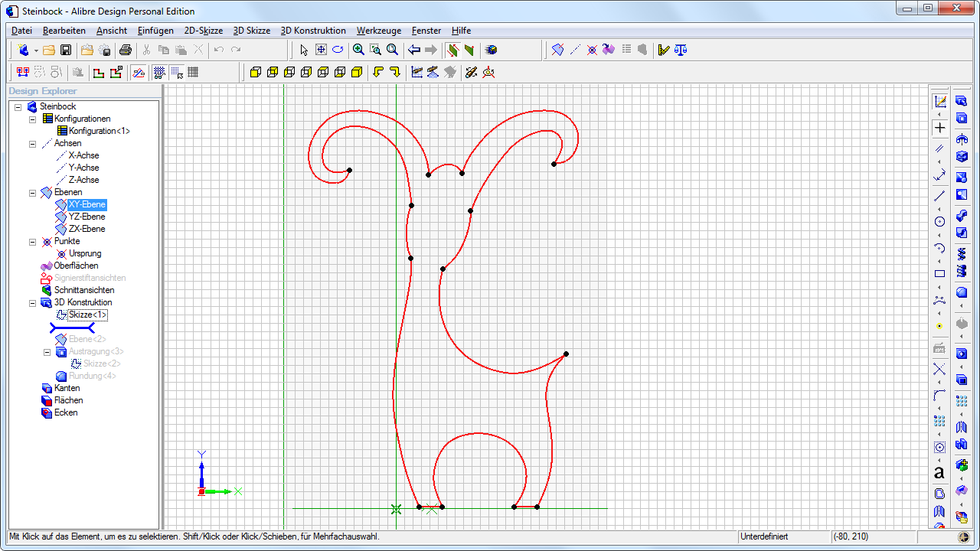The width and height of the screenshot is (980, 551).
Task: Toggle the Activate 2D sketch mode icon
Action: click(x=939, y=102)
